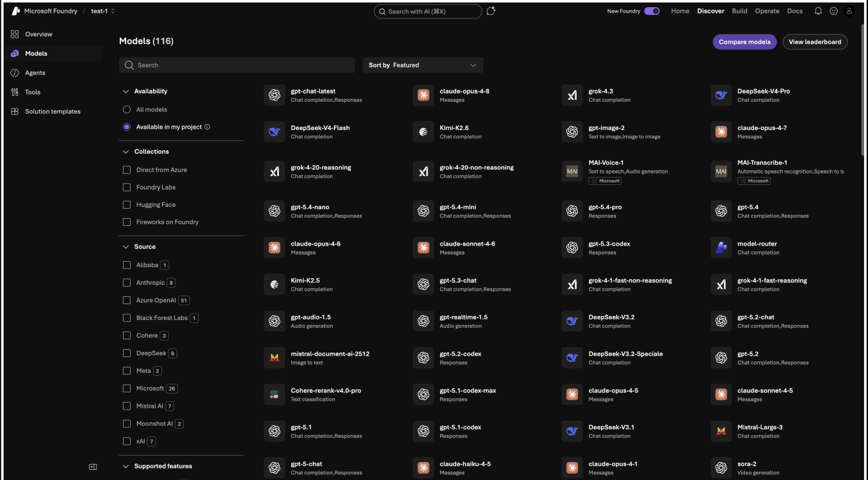Click the models Search input field

pyautogui.click(x=237, y=65)
